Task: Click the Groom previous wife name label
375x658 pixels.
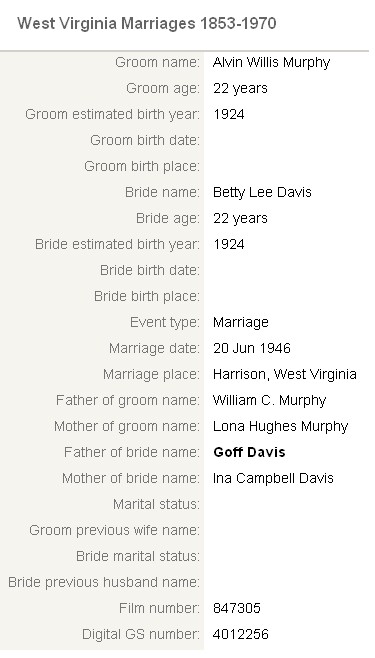Action: pos(115,530)
